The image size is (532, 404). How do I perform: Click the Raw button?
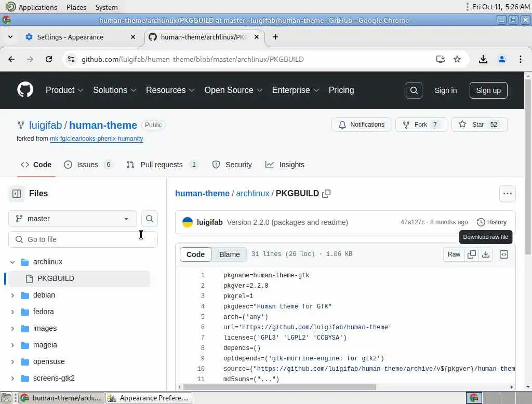[x=454, y=254]
